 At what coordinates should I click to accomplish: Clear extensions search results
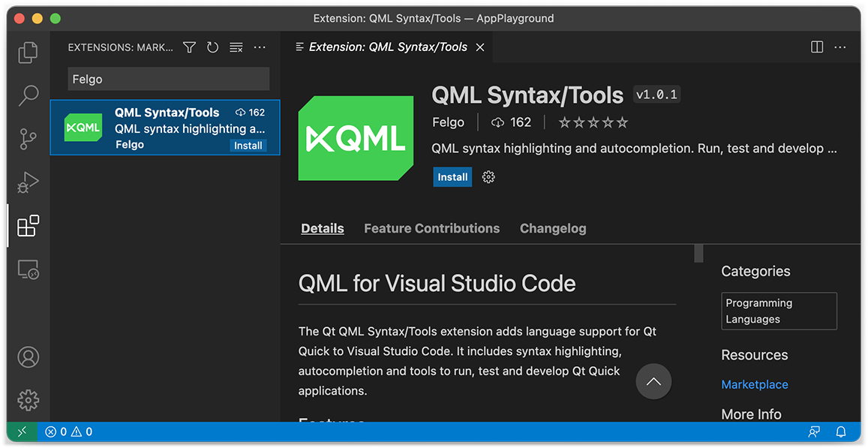(x=236, y=47)
